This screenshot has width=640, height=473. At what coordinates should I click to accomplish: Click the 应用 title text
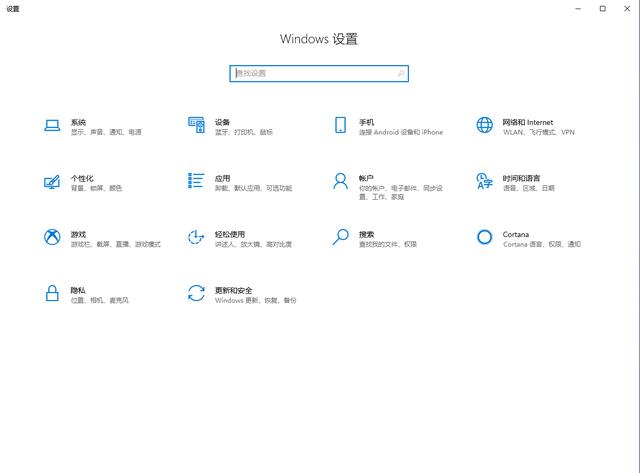click(222, 178)
